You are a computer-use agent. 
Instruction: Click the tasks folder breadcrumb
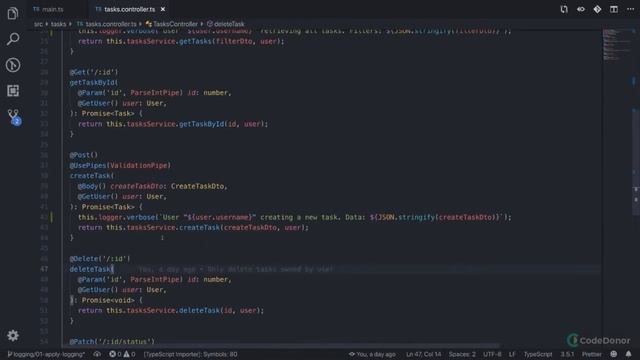tap(58, 24)
